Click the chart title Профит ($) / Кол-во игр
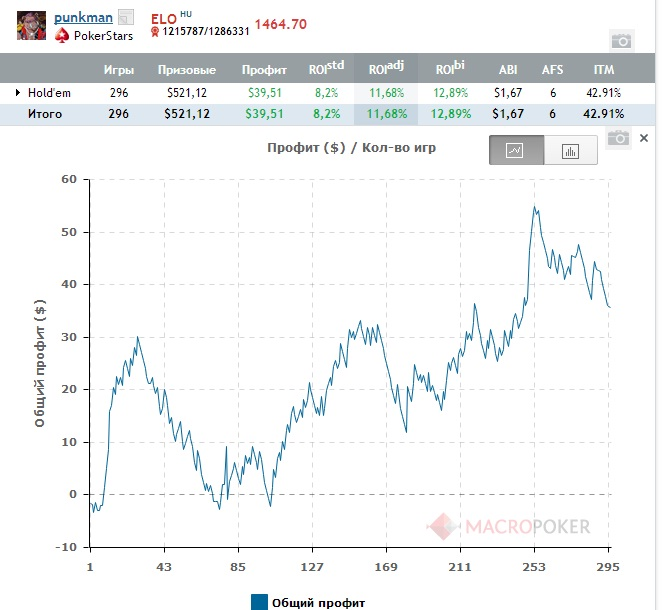The width and height of the screenshot is (662, 610). 351,148
